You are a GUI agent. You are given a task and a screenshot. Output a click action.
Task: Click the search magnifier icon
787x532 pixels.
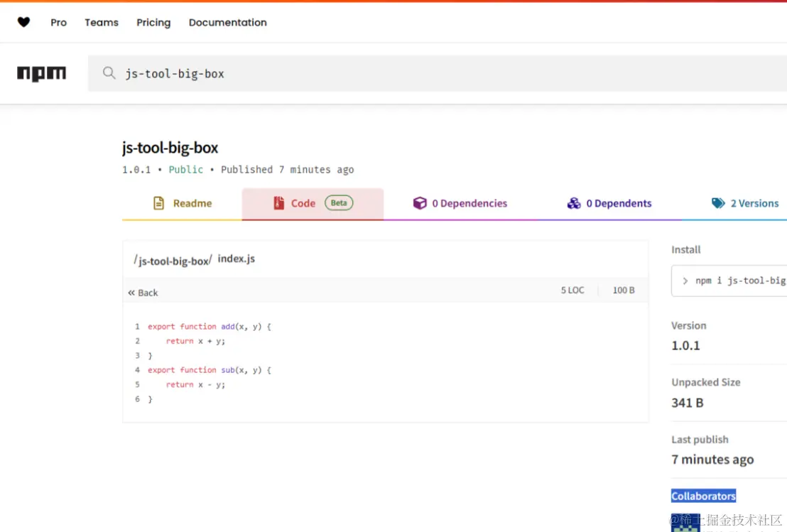click(x=109, y=73)
